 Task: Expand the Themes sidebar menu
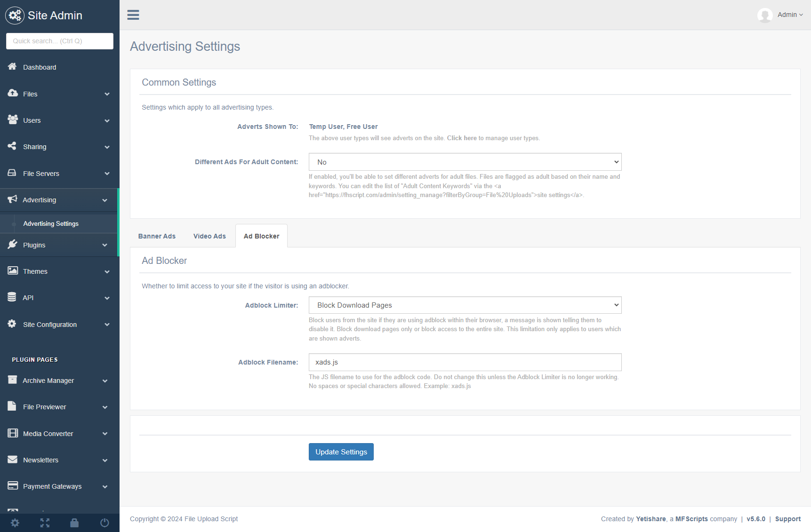[59, 271]
